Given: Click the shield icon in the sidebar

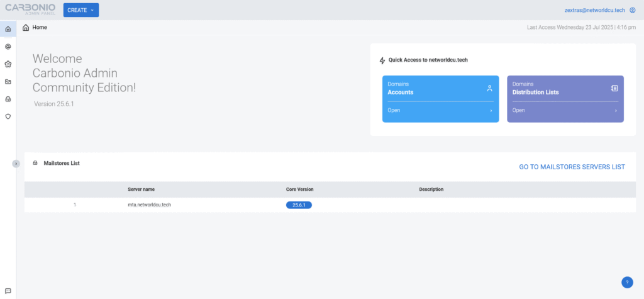Looking at the screenshot, I should (x=8, y=116).
